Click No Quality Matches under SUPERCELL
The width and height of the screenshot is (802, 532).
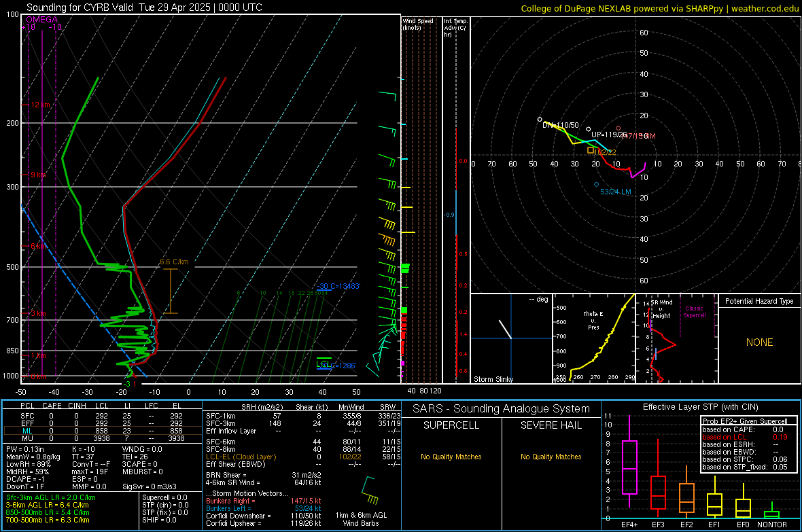coord(451,457)
